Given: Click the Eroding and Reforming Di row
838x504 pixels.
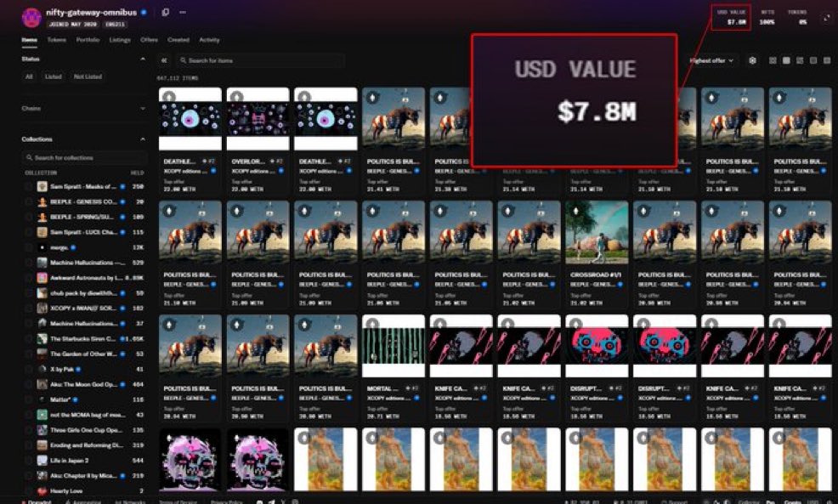Looking at the screenshot, I should click(84, 445).
